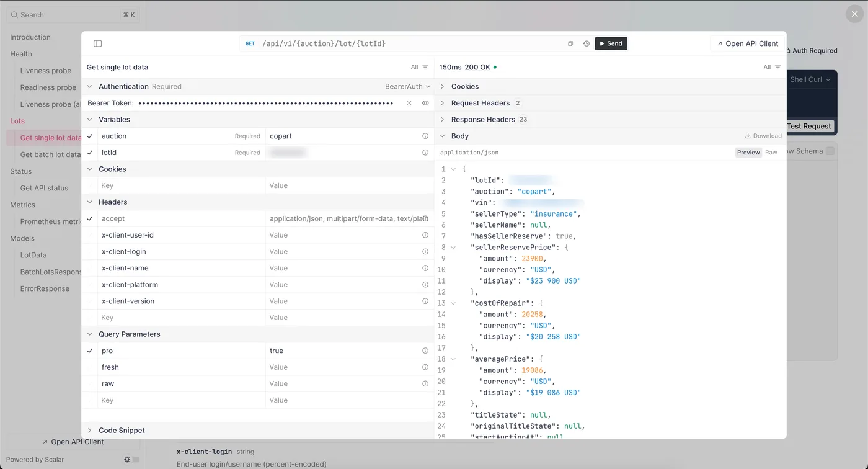The width and height of the screenshot is (868, 469).
Task: Clear the Bearer Token value
Action: 409,103
